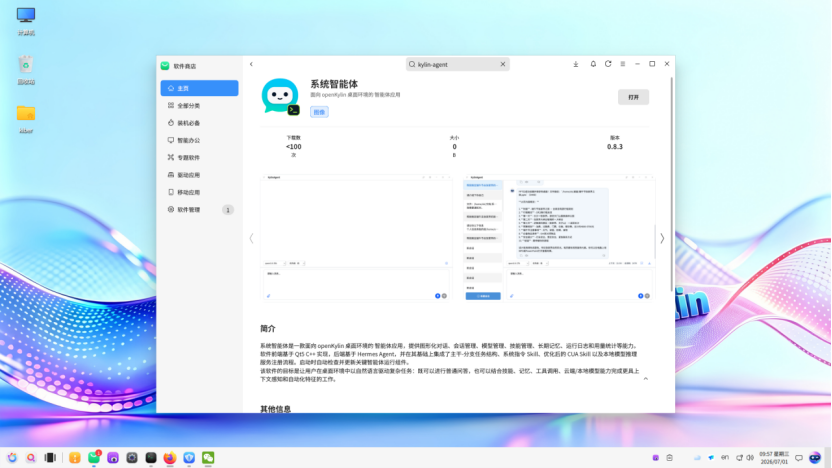Open the network status tray icon

coord(739,457)
